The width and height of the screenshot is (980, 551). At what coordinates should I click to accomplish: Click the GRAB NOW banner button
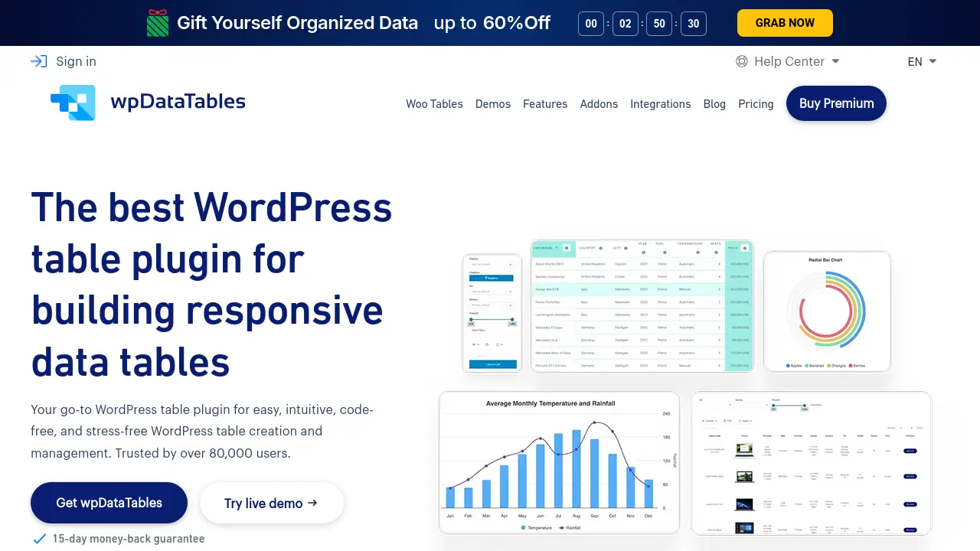(x=785, y=23)
